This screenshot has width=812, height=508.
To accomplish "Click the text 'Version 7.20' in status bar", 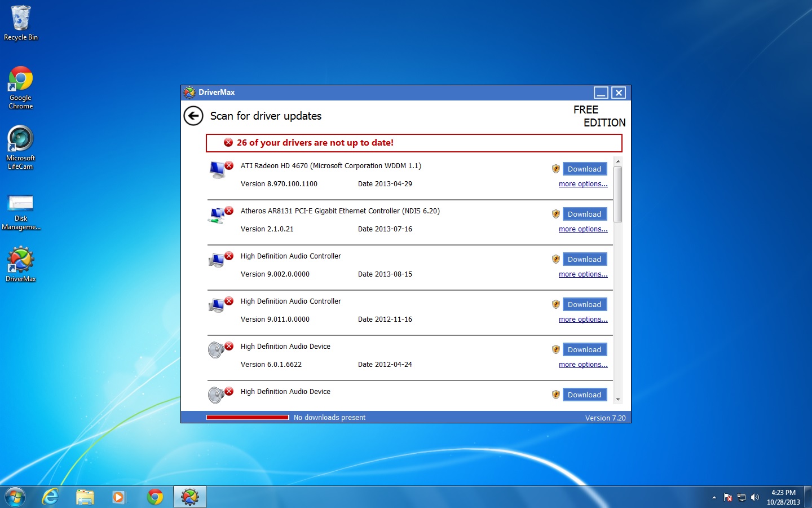I will coord(606,418).
